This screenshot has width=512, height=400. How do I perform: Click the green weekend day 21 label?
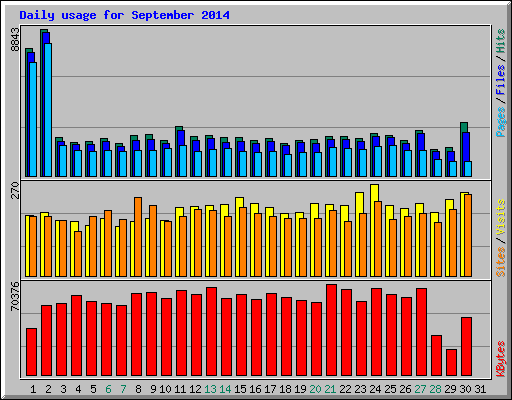coord(330,389)
